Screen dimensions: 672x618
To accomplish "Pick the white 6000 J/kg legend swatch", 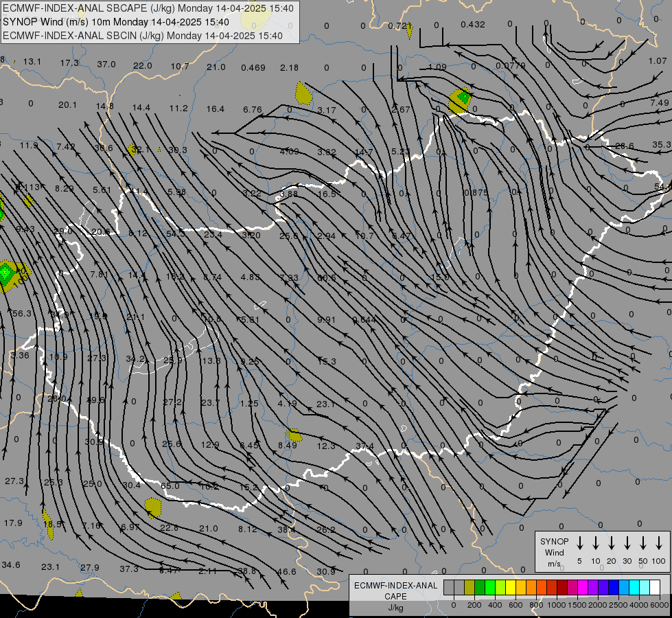I will tap(655, 587).
